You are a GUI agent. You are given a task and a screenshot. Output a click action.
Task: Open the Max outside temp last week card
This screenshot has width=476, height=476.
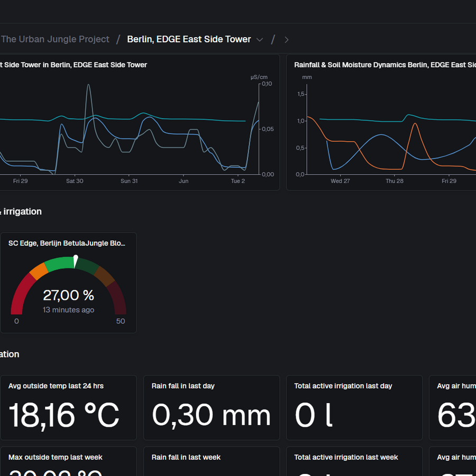69,461
